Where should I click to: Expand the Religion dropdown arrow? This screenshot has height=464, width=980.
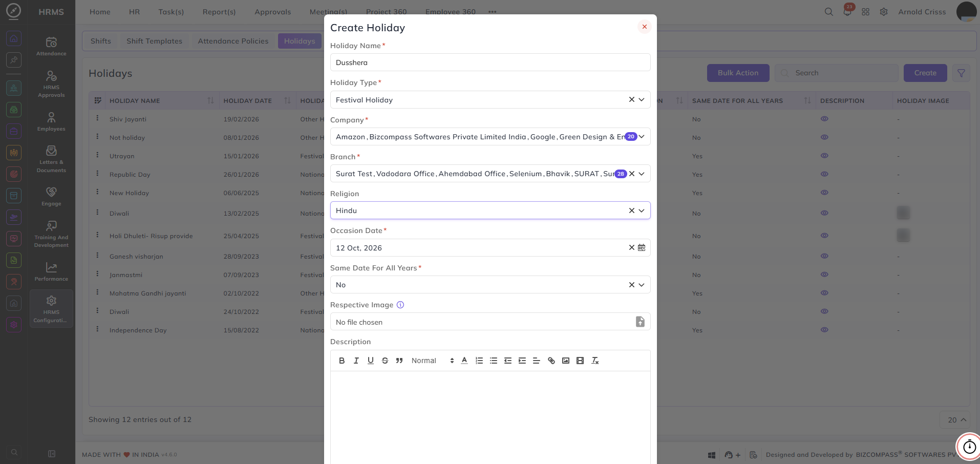[642, 210]
